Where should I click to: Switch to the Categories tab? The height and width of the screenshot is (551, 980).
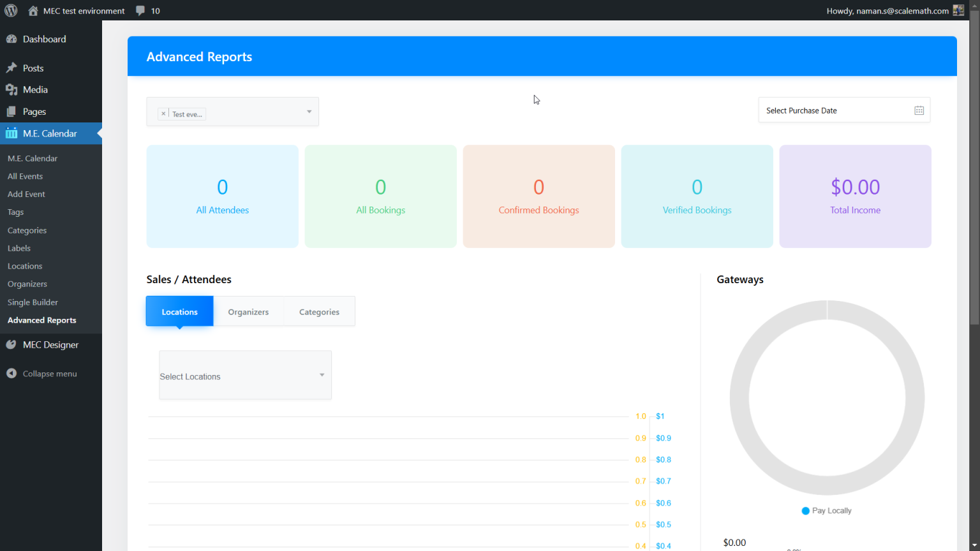(319, 311)
